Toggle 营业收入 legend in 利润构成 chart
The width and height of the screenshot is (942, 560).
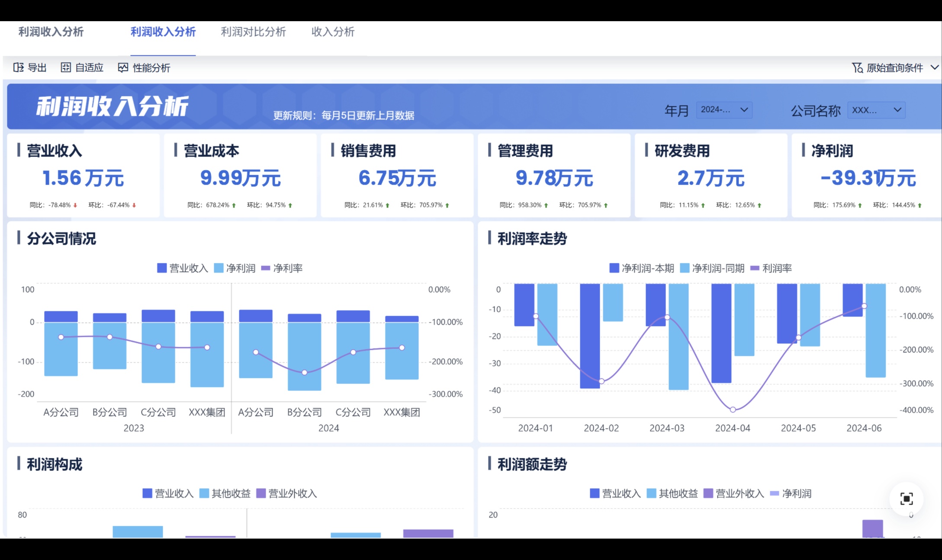click(x=168, y=493)
